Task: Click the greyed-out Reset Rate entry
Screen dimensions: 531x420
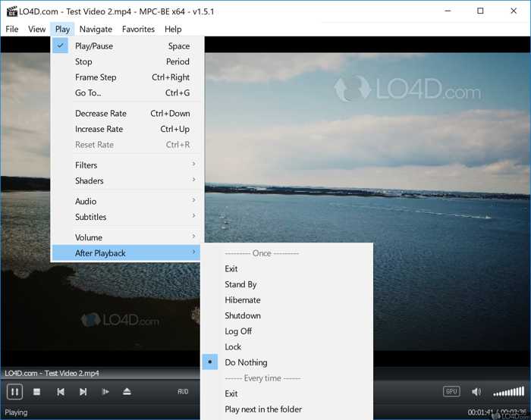Action: pos(127,145)
